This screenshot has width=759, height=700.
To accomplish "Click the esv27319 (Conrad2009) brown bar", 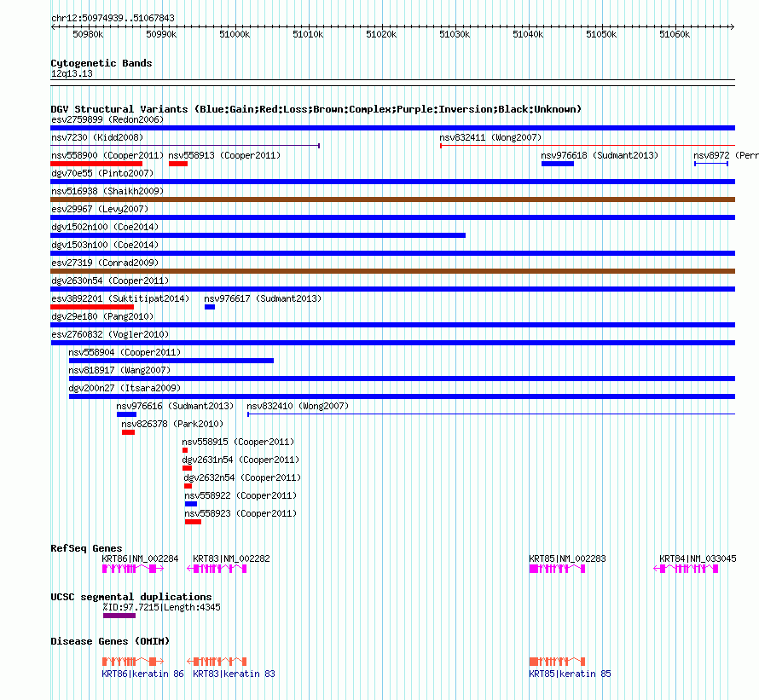I will (392, 271).
